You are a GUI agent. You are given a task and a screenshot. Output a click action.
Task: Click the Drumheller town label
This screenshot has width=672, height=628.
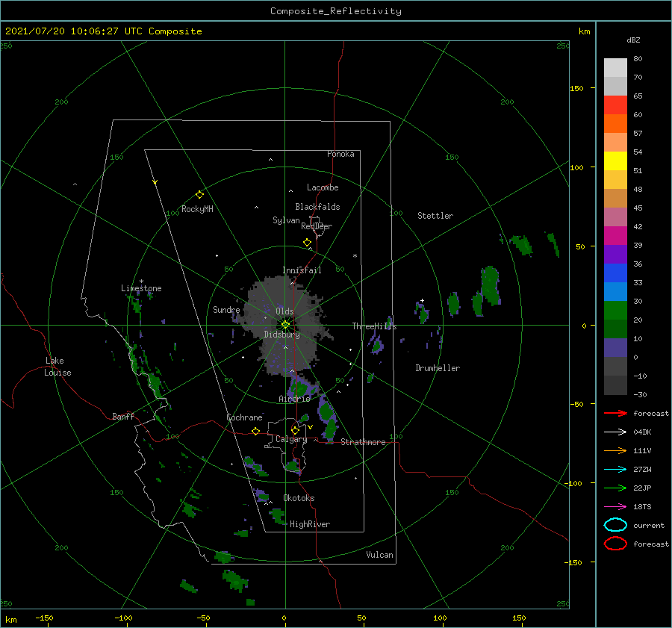438,368
